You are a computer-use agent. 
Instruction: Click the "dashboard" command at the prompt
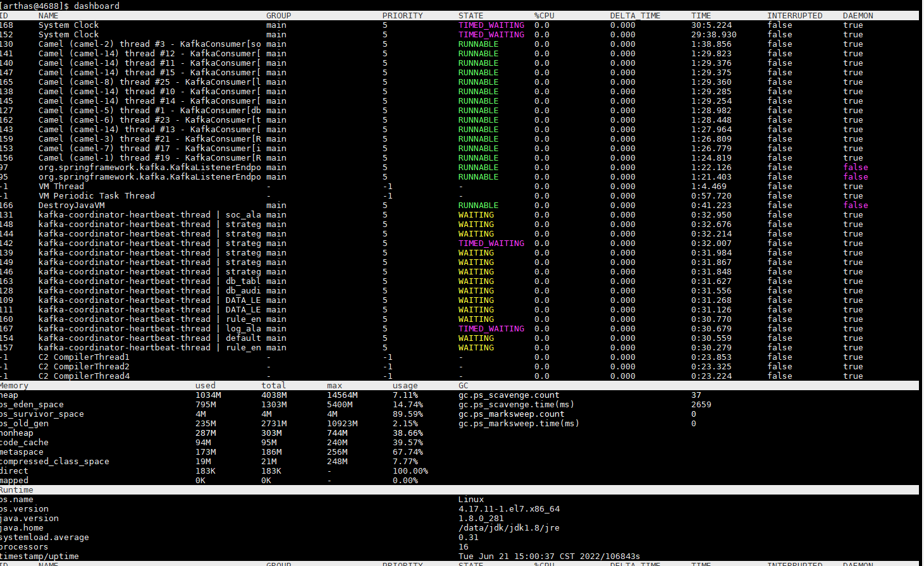pos(97,6)
